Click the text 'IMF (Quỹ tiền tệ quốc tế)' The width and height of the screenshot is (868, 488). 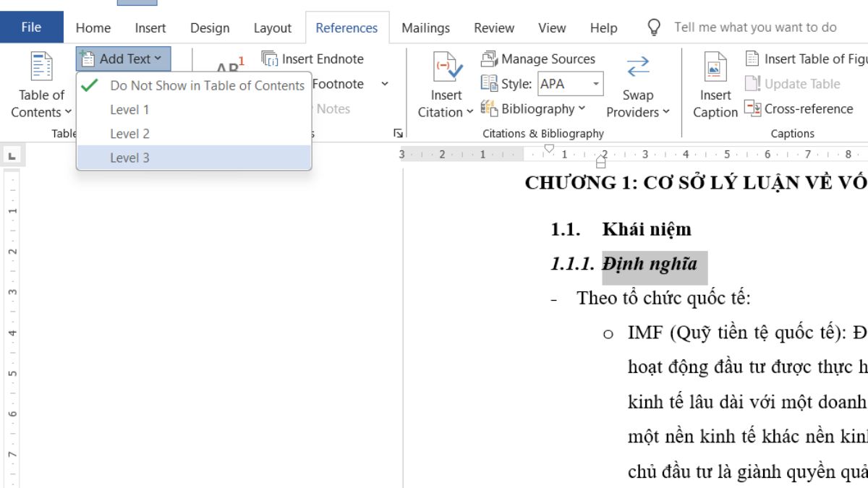[x=736, y=333]
